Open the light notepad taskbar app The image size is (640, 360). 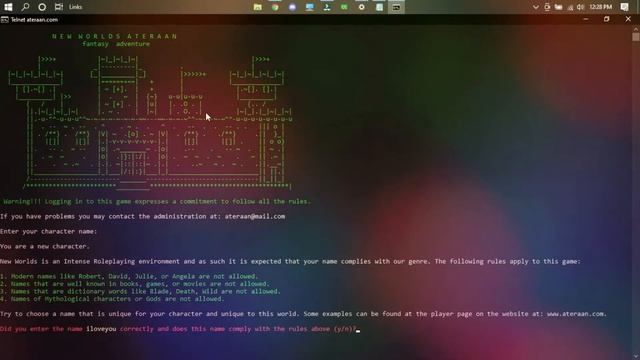point(379,7)
